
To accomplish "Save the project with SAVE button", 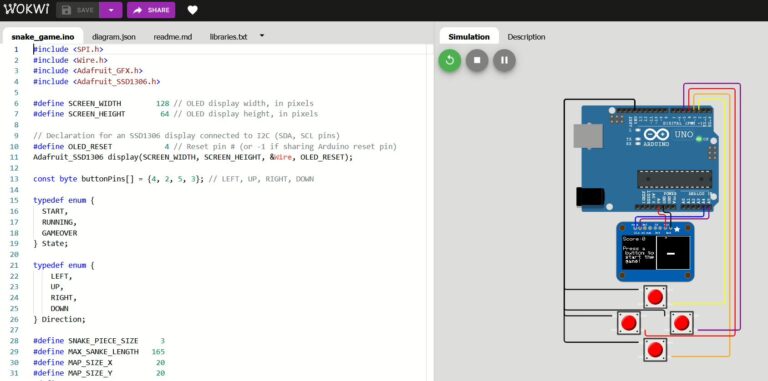I will (78, 10).
